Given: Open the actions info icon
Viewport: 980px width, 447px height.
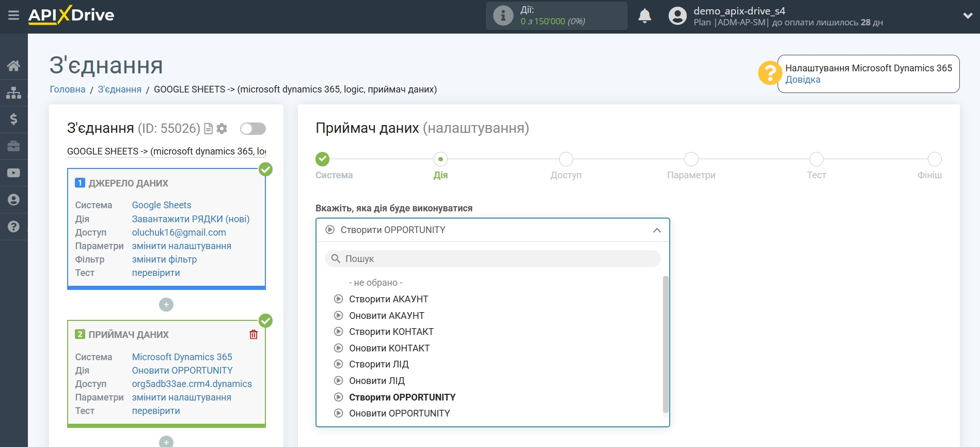Looking at the screenshot, I should click(503, 16).
